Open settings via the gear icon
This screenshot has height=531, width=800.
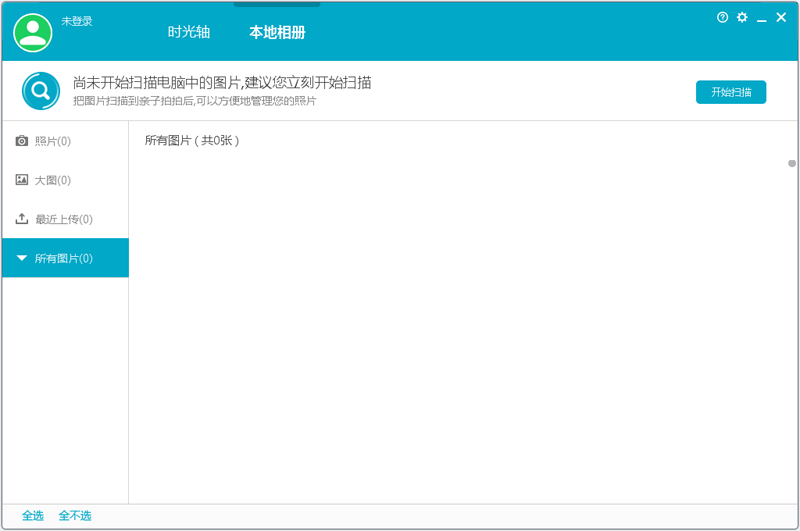[x=742, y=18]
